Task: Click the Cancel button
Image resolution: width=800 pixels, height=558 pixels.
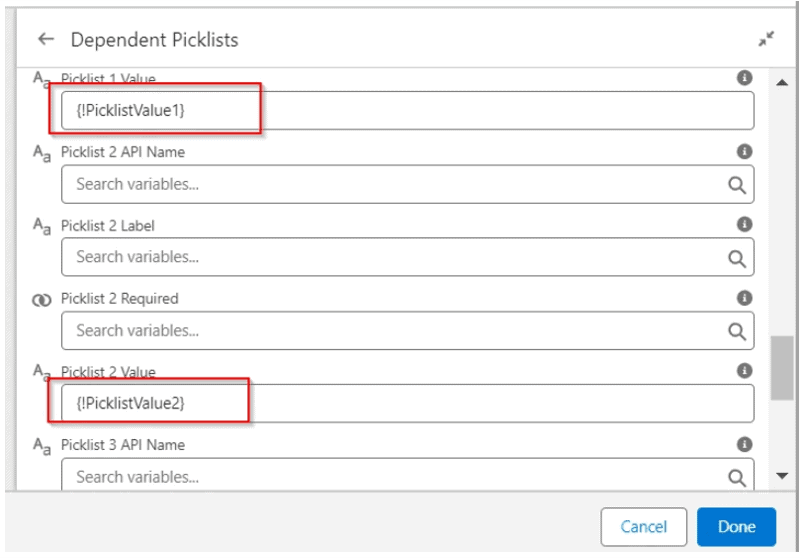Action: [644, 527]
